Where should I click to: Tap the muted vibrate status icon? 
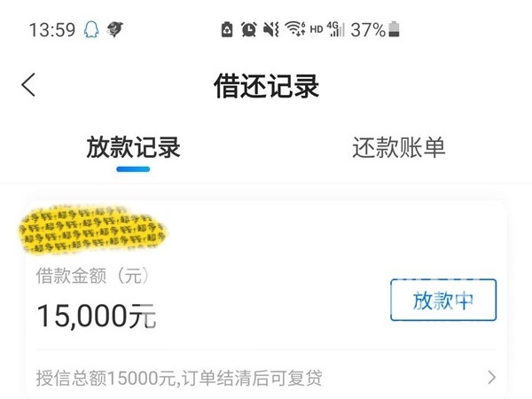(271, 29)
